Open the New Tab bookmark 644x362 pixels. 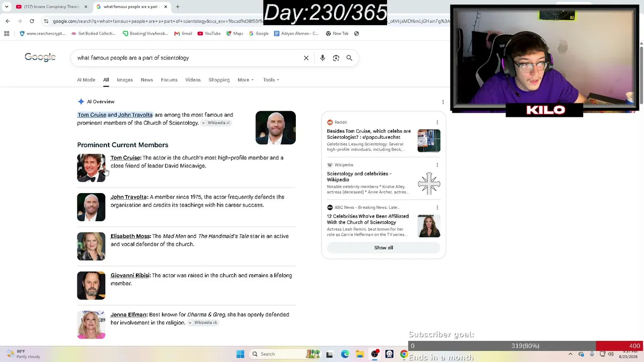(x=337, y=34)
